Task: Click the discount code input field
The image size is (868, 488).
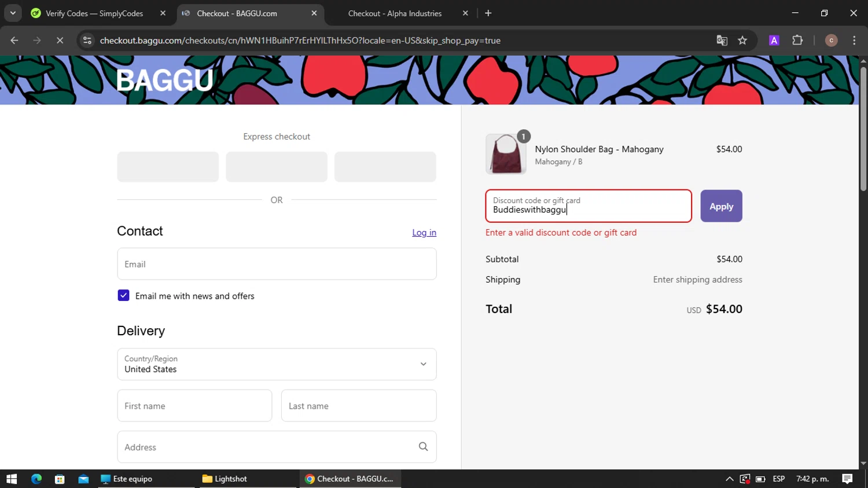Action: [x=589, y=206]
